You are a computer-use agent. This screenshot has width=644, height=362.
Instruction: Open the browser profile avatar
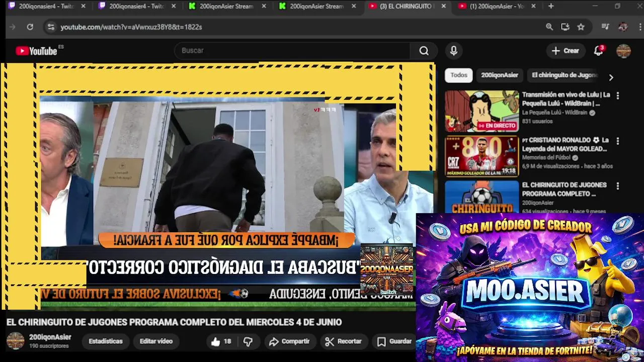point(623,27)
